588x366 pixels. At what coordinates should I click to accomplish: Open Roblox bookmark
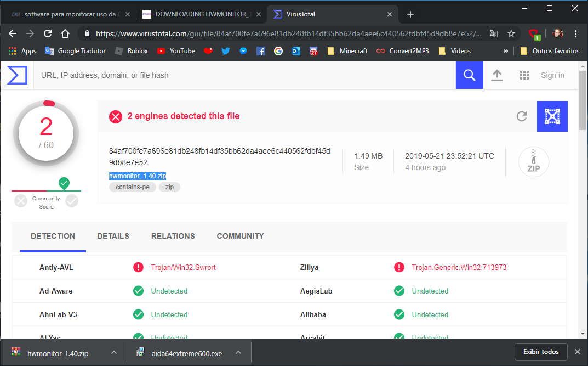click(132, 51)
